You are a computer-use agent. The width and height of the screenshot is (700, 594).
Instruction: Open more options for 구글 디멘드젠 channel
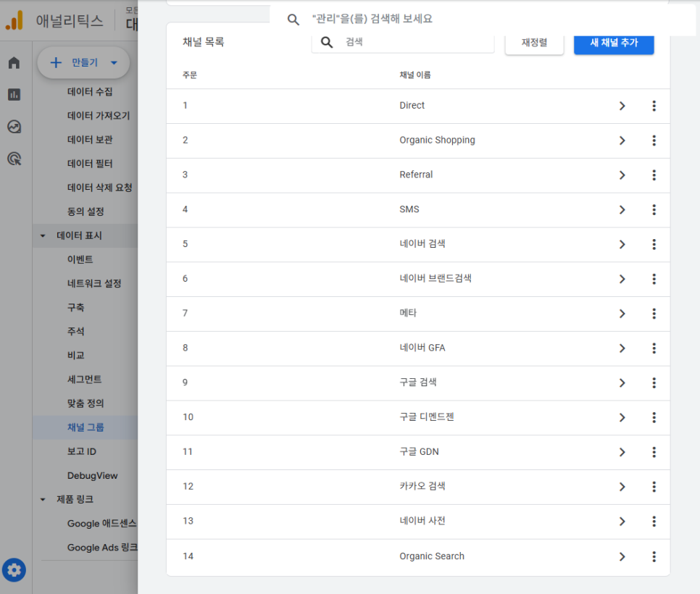pyautogui.click(x=654, y=417)
